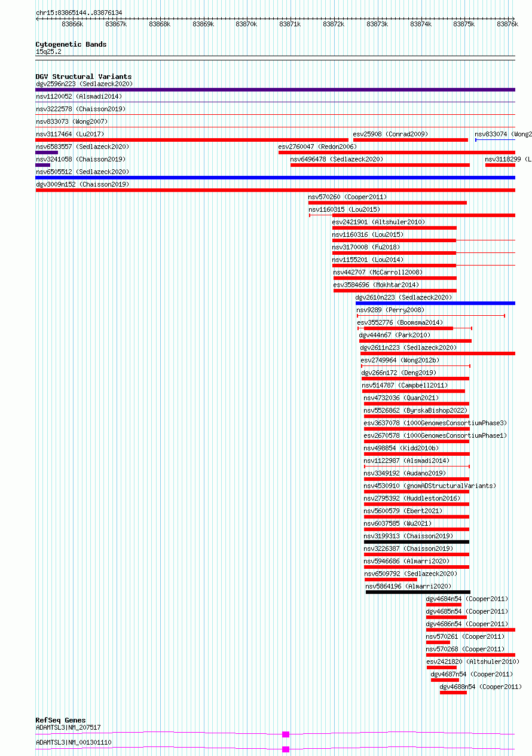Click the dgv2596n223 (Sedlazeck2020) variant label

coord(84,84)
